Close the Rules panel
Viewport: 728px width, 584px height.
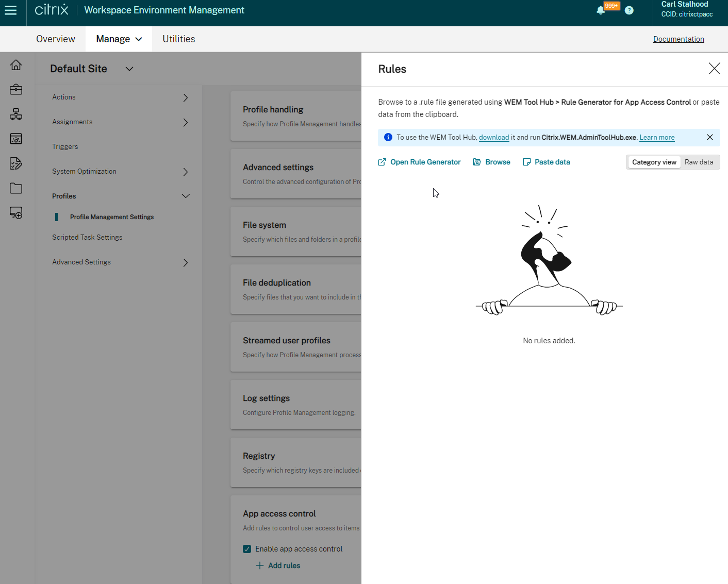pos(714,69)
